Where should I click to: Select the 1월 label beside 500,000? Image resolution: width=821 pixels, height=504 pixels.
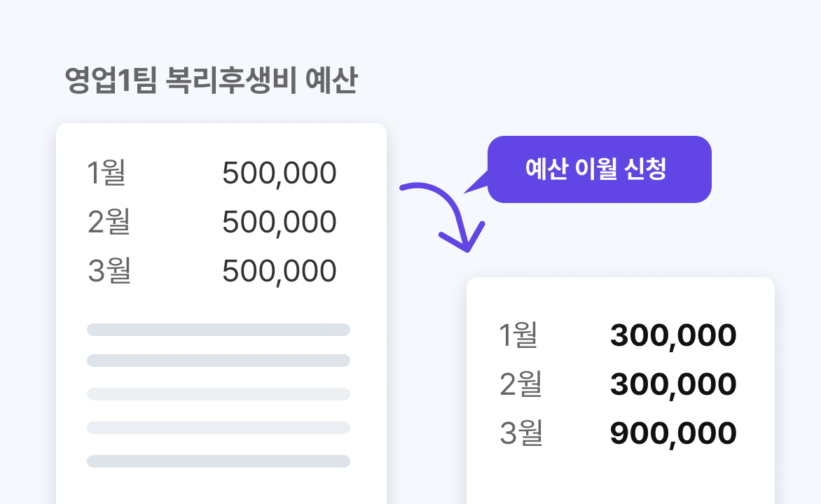(106, 173)
